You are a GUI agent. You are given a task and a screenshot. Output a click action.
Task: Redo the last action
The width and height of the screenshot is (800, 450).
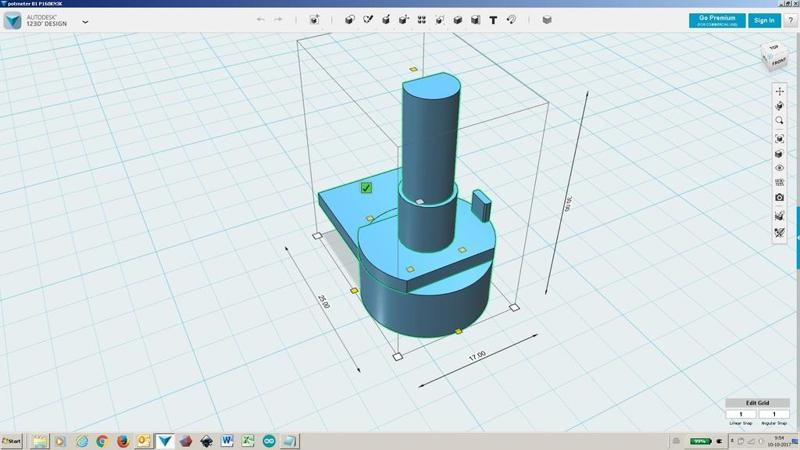278,19
